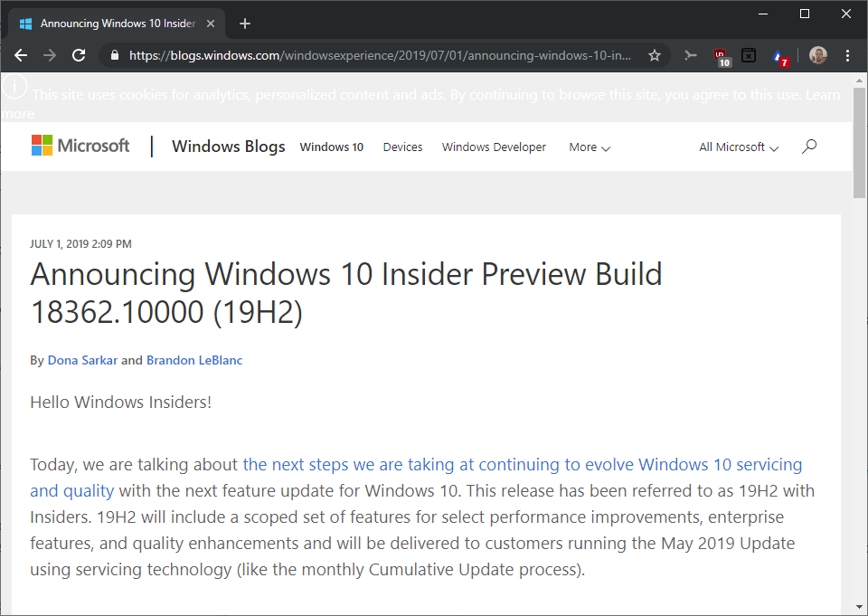Bookmark this page with the star icon
The image size is (868, 616).
(x=655, y=55)
